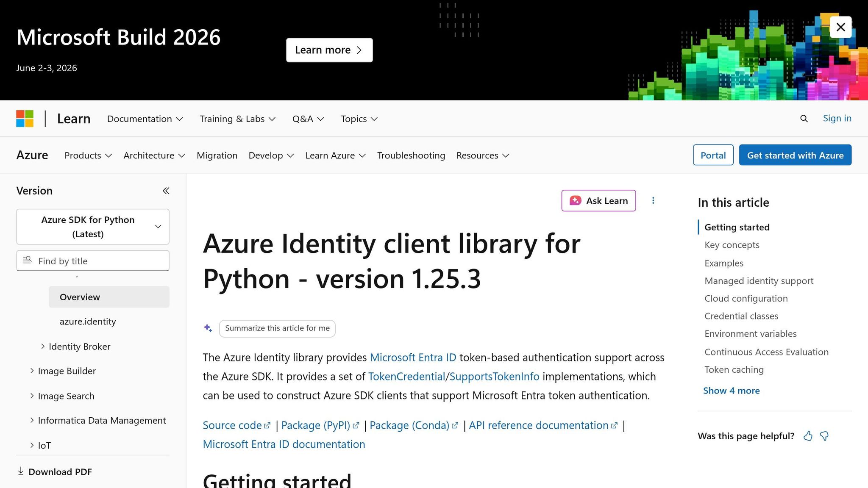Click Show 4 more in article outline
The width and height of the screenshot is (868, 488).
731,391
